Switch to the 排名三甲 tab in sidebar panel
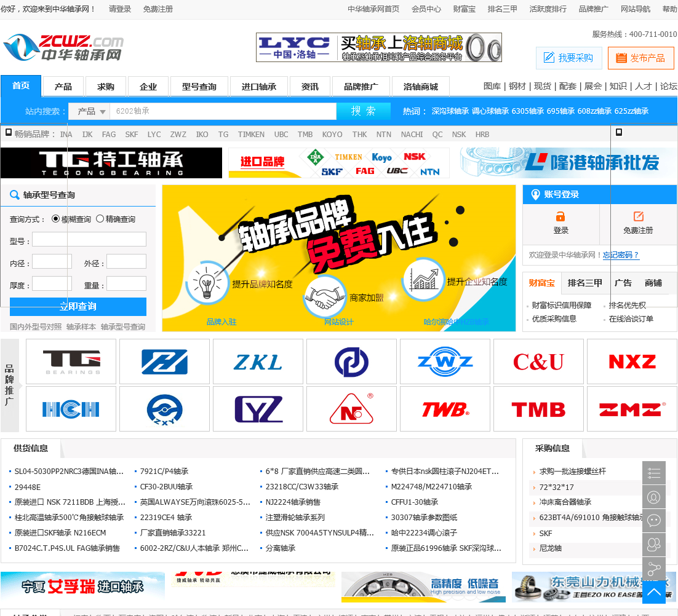The image size is (678, 616). click(584, 283)
